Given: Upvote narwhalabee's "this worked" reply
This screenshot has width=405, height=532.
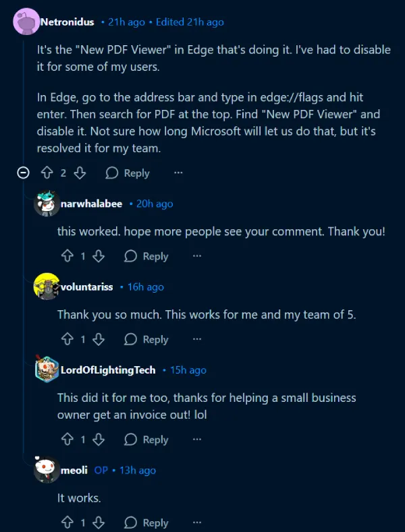Looking at the screenshot, I should (x=67, y=256).
